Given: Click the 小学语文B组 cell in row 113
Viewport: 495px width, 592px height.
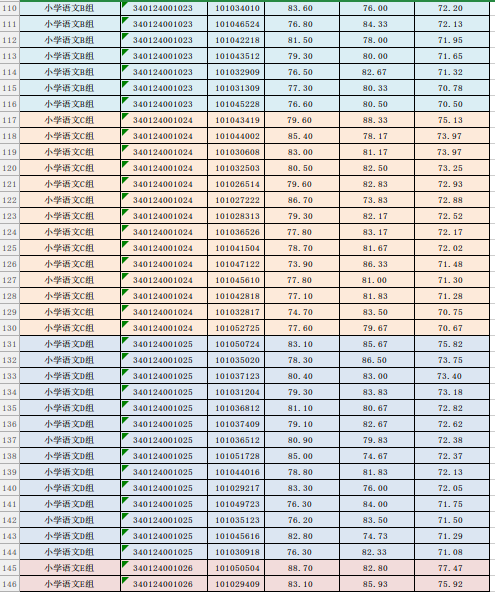Looking at the screenshot, I should pyautogui.click(x=70, y=56).
